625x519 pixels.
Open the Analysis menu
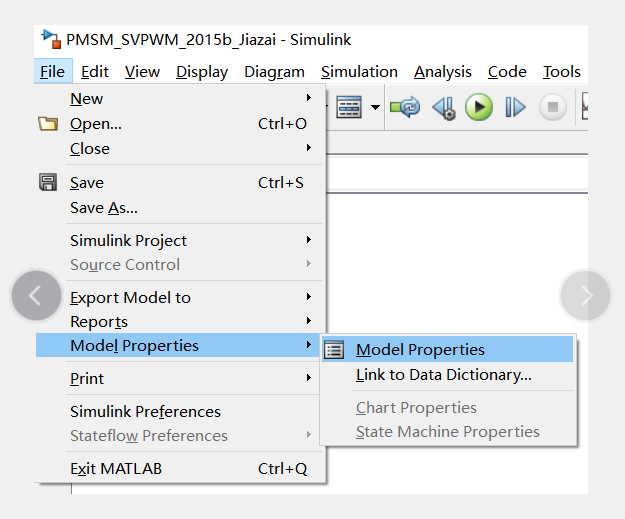click(443, 72)
